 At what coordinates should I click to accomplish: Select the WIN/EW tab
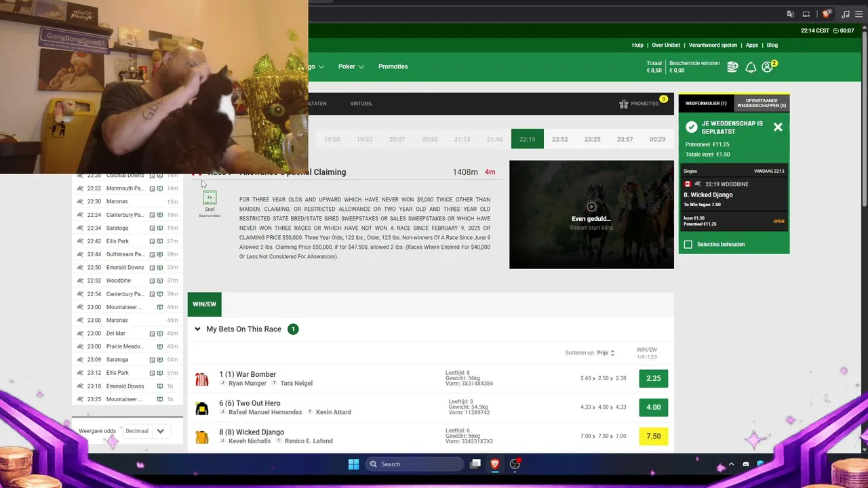[204, 304]
